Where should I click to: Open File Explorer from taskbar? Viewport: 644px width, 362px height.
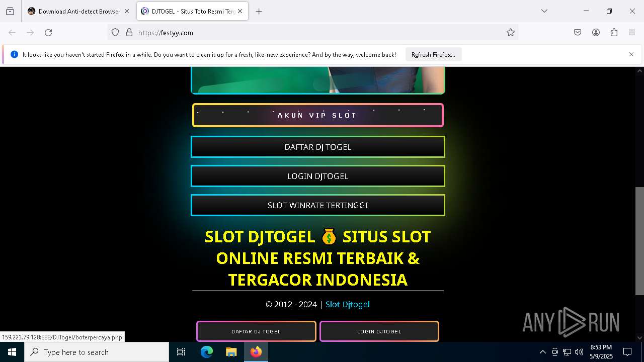(x=231, y=352)
